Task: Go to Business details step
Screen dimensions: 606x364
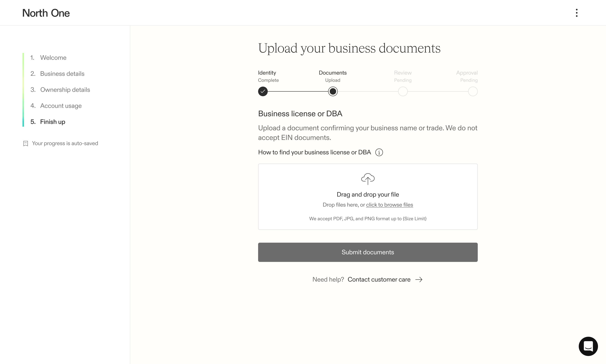Action: point(57,74)
